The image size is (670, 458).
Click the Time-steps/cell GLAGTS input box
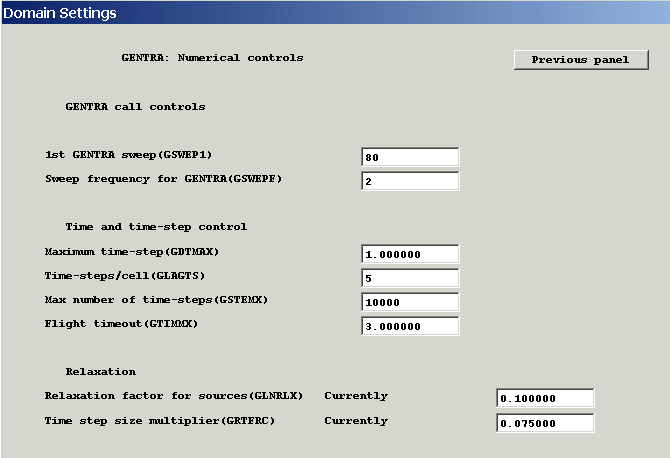(410, 278)
